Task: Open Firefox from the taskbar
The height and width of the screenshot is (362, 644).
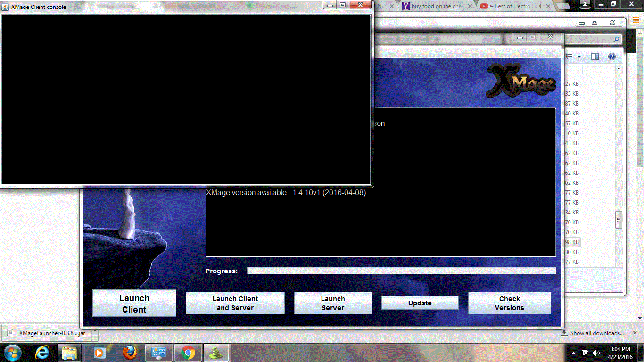Action: [x=130, y=353]
